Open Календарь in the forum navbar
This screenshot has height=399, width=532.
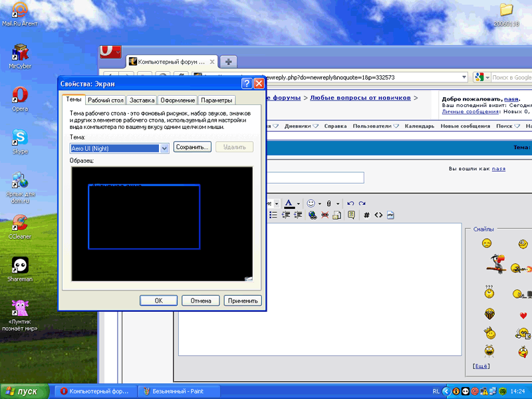420,126
